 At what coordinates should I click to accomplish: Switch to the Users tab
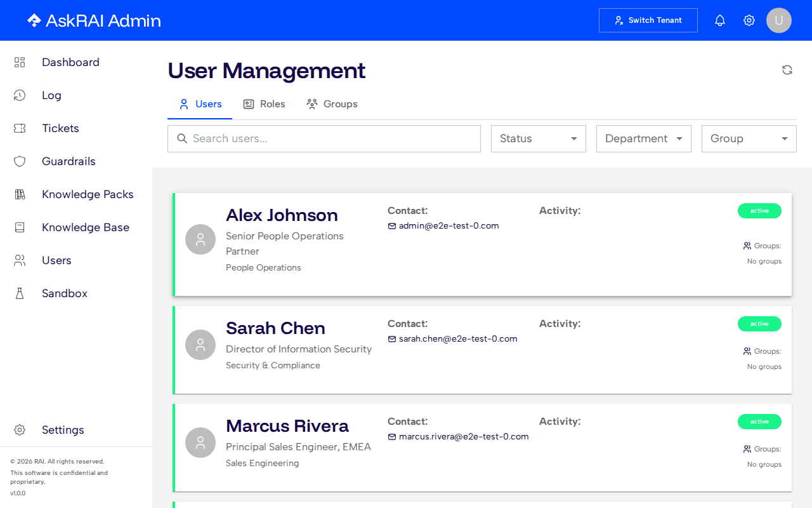200,104
